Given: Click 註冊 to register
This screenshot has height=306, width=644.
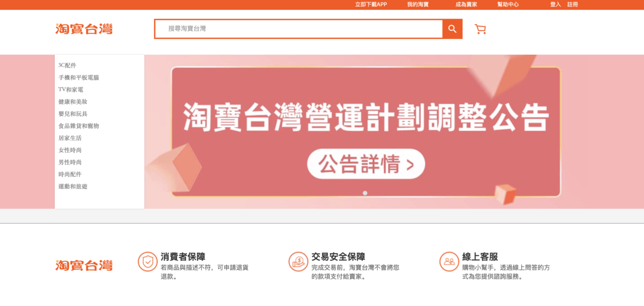Looking at the screenshot, I should click(x=573, y=5).
